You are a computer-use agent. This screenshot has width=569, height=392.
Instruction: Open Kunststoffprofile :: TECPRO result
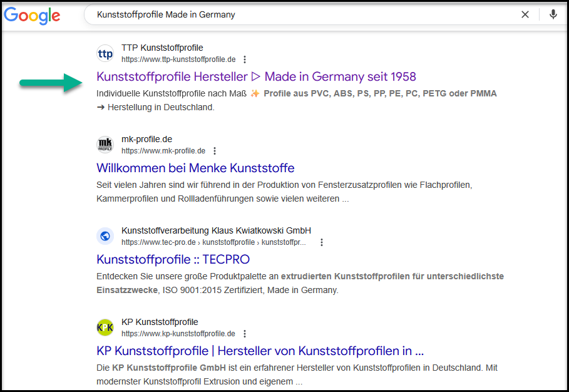[173, 259]
